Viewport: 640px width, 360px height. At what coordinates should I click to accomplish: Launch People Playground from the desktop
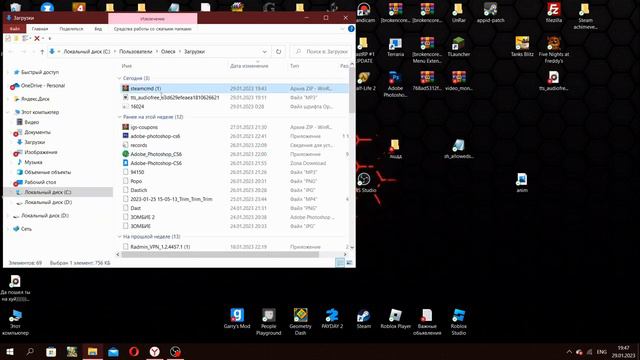(268, 322)
